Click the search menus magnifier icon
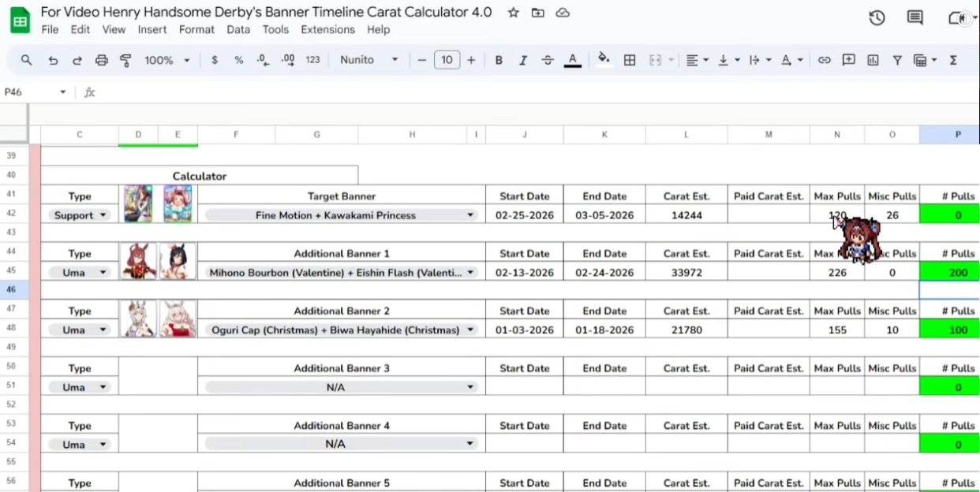This screenshot has width=980, height=492. tap(27, 60)
